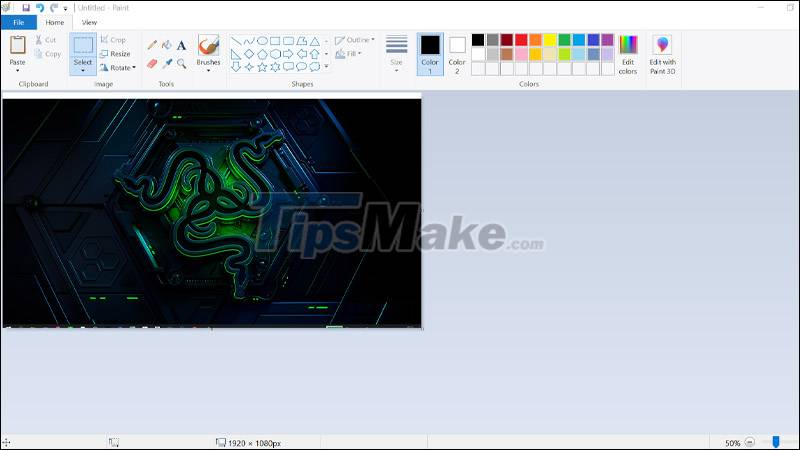Select the Up arrow shape
The width and height of the screenshot is (800, 450).
(x=315, y=54)
